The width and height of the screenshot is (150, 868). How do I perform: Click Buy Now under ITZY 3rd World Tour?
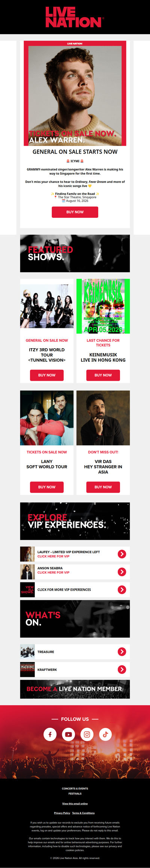[x=47, y=375]
